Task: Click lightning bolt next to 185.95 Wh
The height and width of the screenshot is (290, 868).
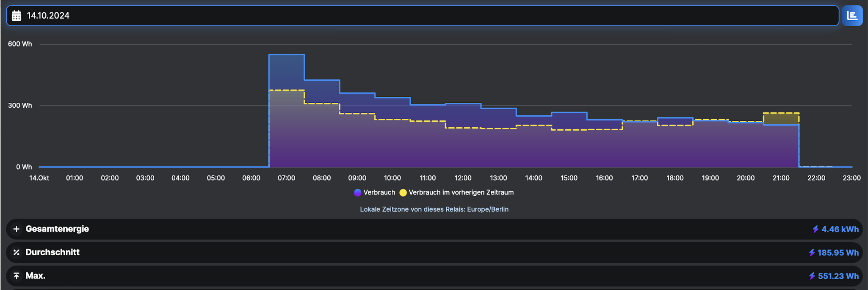Action: [811, 252]
